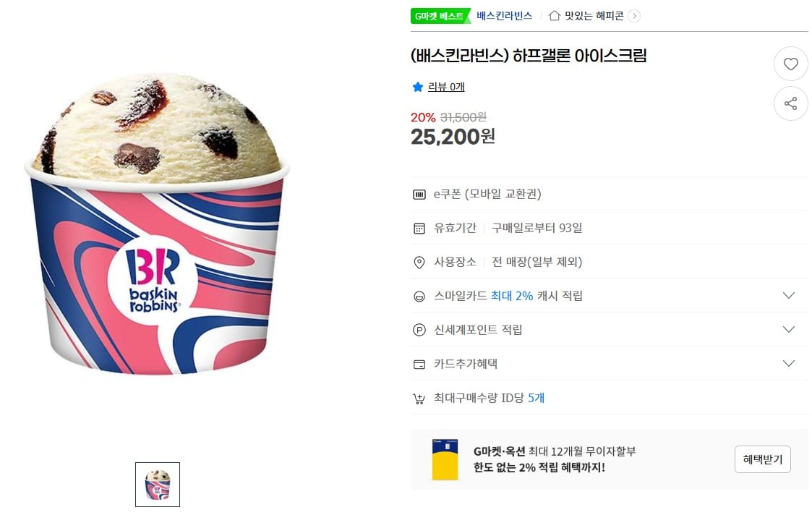Click the smile face icon beside 스마일카드
Image resolution: width=812 pixels, height=515 pixels.
click(419, 296)
